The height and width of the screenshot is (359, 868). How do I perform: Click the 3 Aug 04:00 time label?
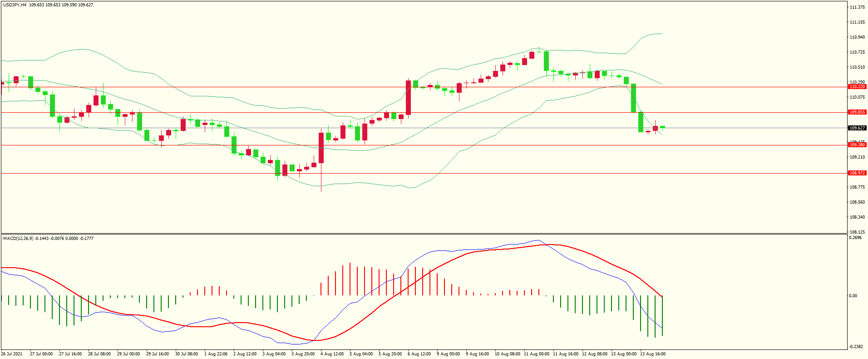[x=274, y=354]
